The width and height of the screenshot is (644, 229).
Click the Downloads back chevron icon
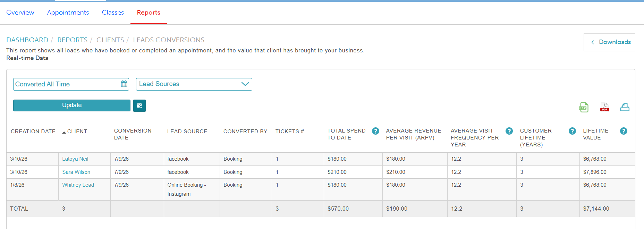[x=593, y=42]
